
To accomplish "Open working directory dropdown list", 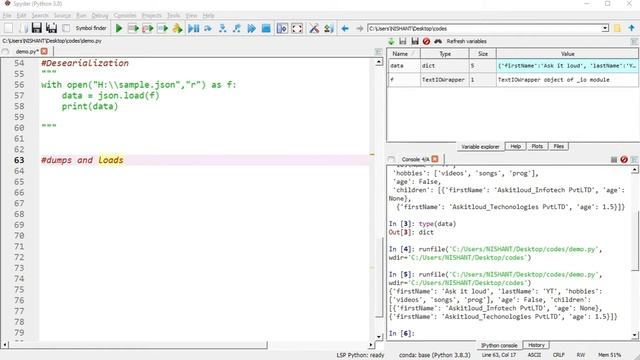I will tap(605, 28).
